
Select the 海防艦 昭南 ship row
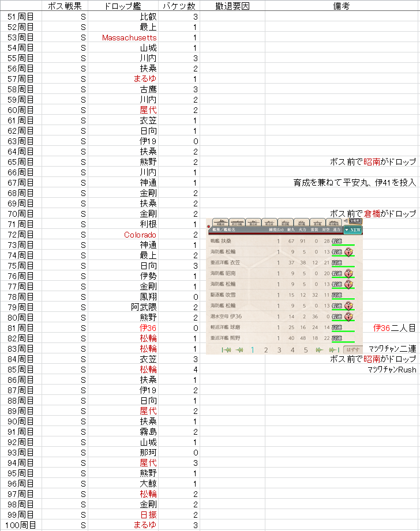point(285,273)
